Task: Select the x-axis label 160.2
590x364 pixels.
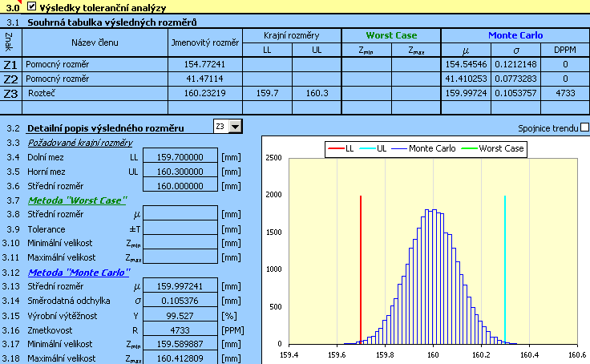Action: tap(481, 354)
